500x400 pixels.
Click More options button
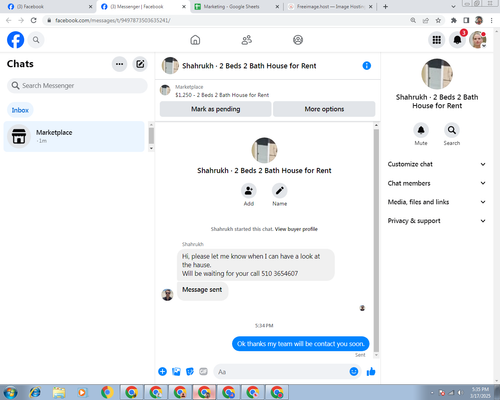coord(324,109)
